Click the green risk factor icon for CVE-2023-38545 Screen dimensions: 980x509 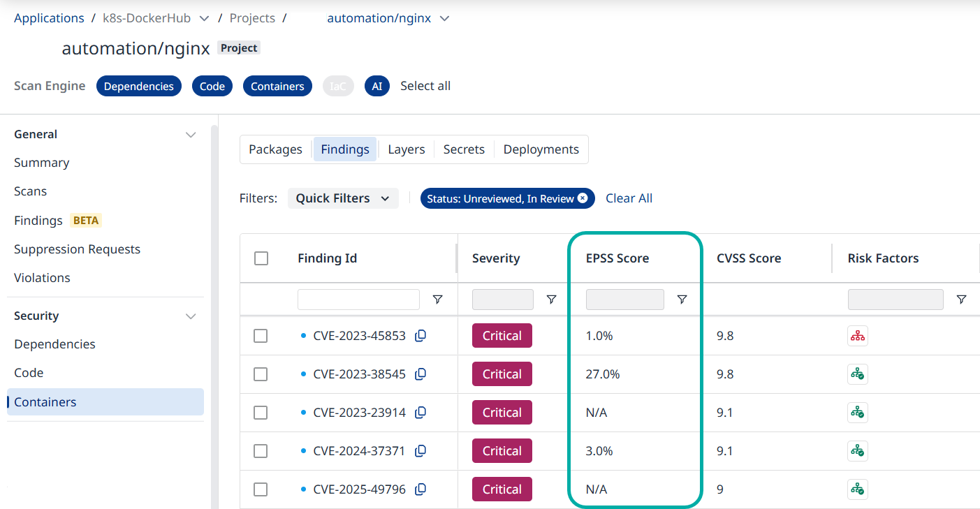pyautogui.click(x=857, y=374)
